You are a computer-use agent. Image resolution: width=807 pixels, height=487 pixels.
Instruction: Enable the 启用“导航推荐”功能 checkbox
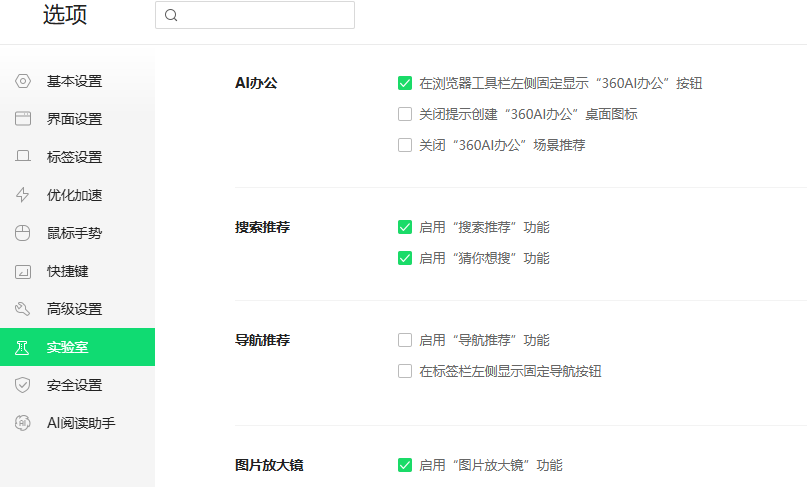(405, 340)
